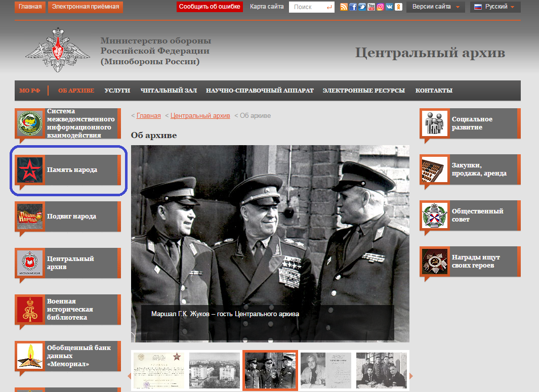Open the Русский language dropdown

pyautogui.click(x=495, y=7)
